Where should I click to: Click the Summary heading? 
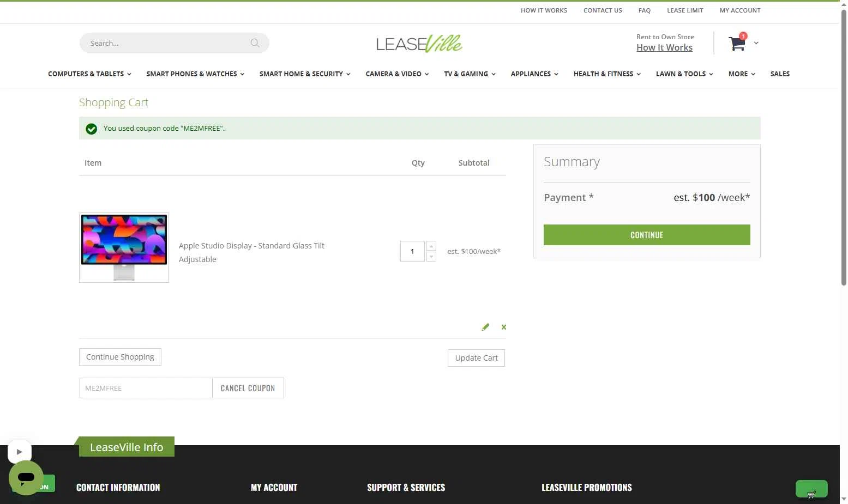point(572,162)
